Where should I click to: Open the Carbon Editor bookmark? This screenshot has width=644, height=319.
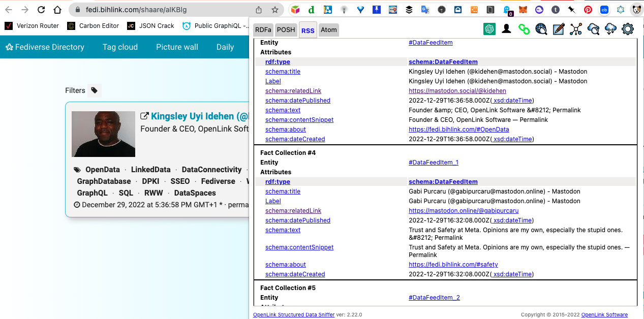click(93, 26)
